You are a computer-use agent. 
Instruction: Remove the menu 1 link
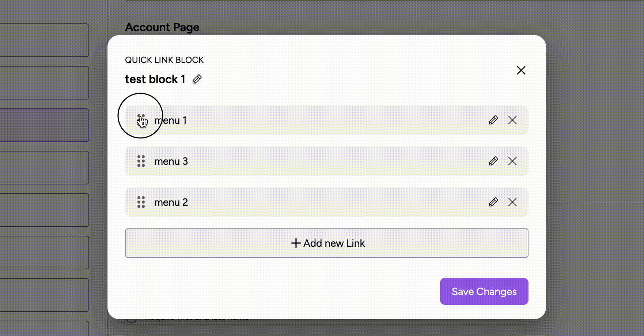pyautogui.click(x=512, y=120)
